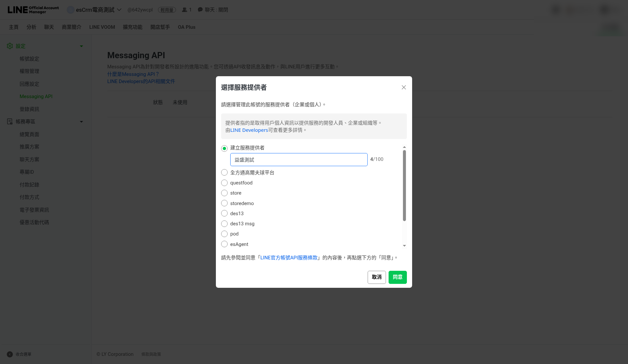
Task: Click the provider list scroll-up arrow
Action: 404,147
